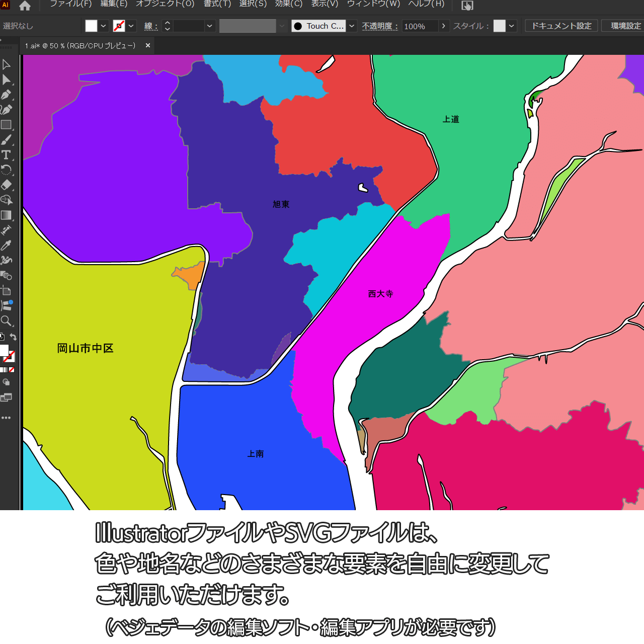This screenshot has width=644, height=644.
Task: Select the Gradient tool
Action: pyautogui.click(x=7, y=215)
